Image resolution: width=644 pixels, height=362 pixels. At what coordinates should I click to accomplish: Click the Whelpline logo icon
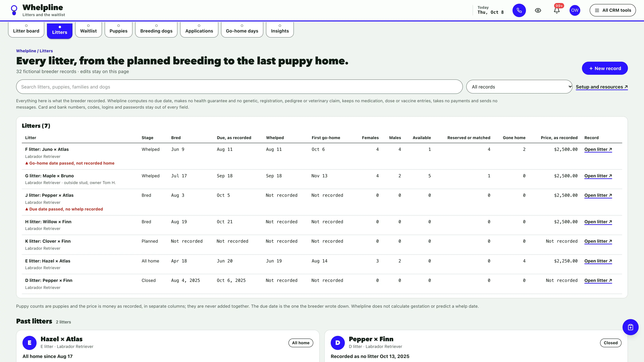tap(14, 10)
